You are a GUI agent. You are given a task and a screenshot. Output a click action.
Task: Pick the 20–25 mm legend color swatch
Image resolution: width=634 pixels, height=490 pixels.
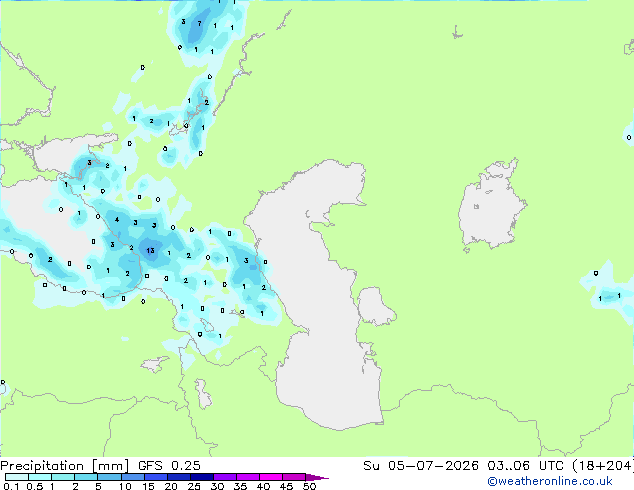click(178, 477)
